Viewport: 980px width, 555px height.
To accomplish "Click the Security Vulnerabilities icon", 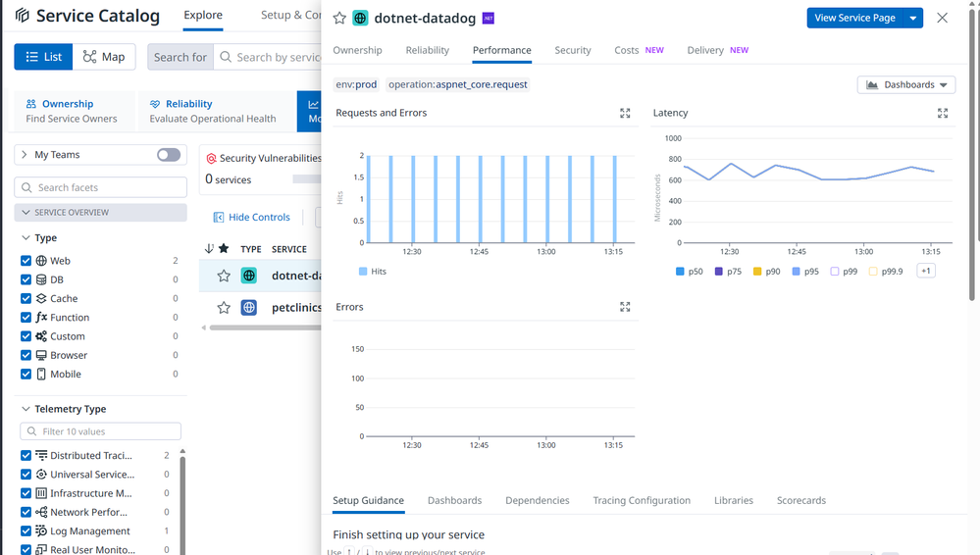I will coord(211,159).
